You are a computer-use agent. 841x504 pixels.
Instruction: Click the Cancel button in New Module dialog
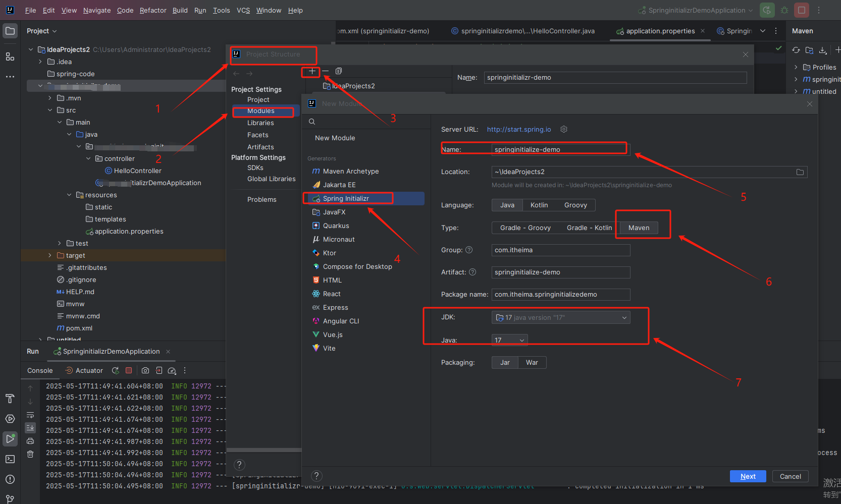[x=791, y=476]
